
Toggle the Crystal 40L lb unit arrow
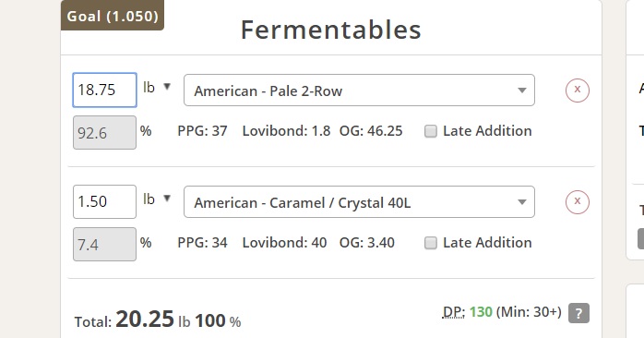click(167, 199)
